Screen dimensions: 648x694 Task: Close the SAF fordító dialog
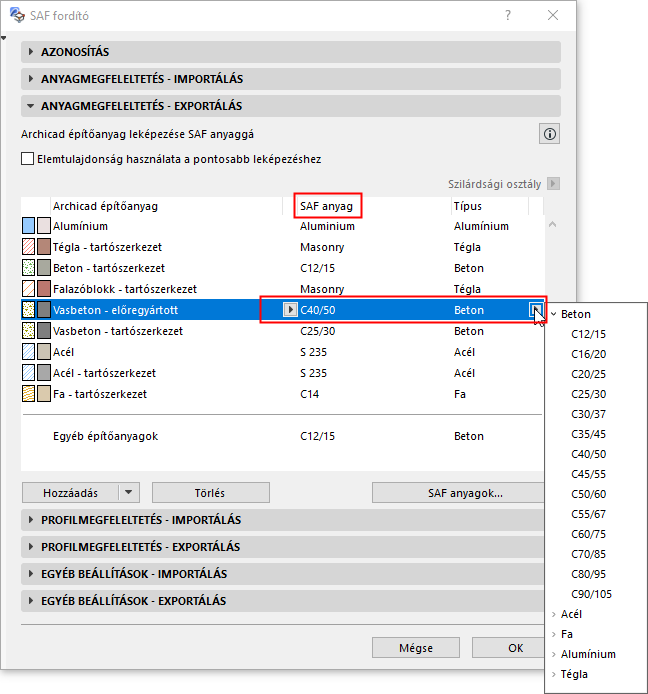[553, 15]
